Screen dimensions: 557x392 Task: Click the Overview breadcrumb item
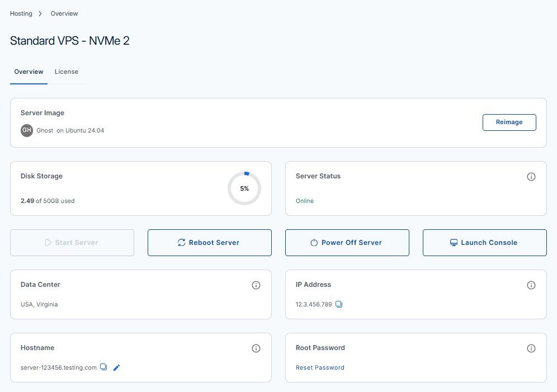[64, 13]
